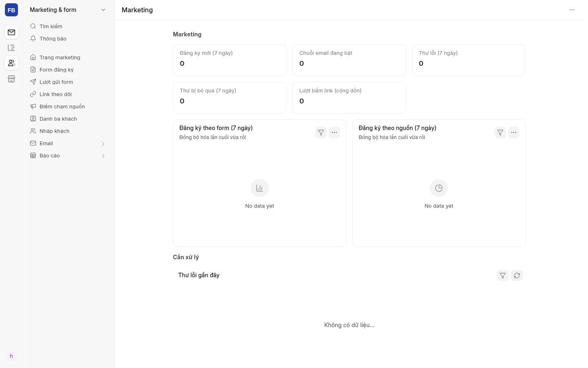Image resolution: width=588 pixels, height=368 pixels.
Task: Refresh the Thư lỗi gần đây list
Action: [517, 276]
